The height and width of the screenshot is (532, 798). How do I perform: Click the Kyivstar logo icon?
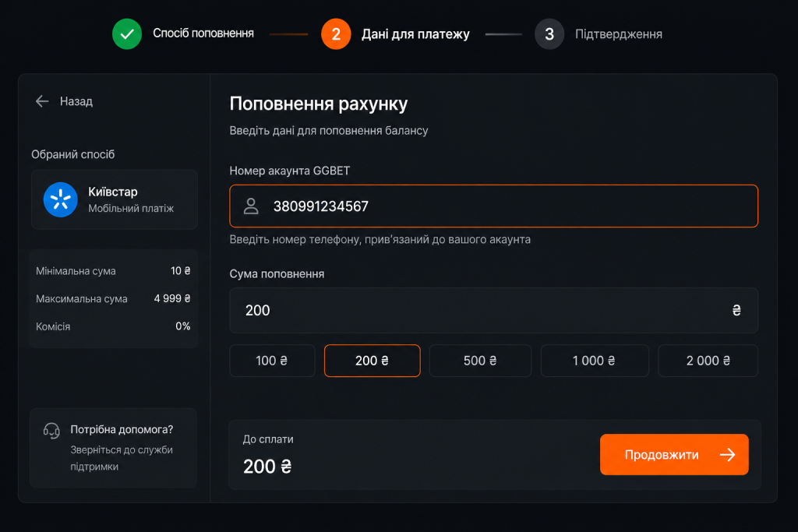[x=61, y=199]
